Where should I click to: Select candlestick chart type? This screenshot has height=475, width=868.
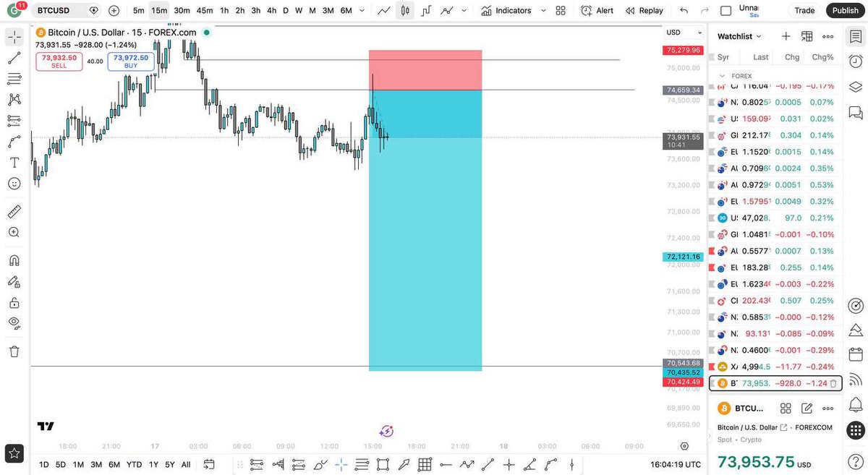point(405,11)
